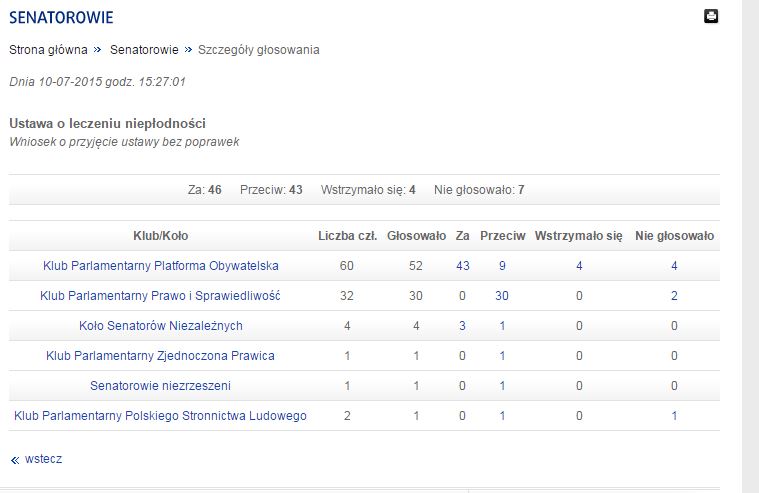Click the 'Ustawa o leczeniu niepłodności' title
The image size is (759, 493).
tap(107, 123)
